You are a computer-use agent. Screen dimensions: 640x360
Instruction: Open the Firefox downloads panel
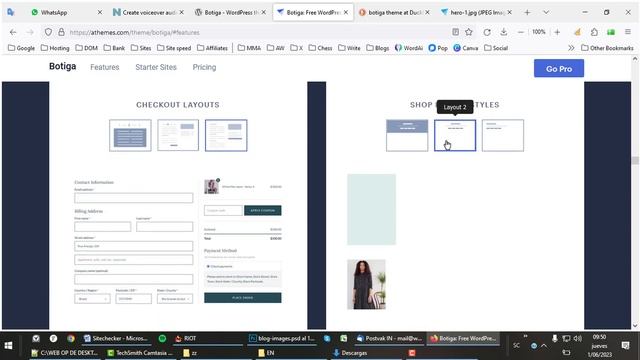tap(504, 32)
